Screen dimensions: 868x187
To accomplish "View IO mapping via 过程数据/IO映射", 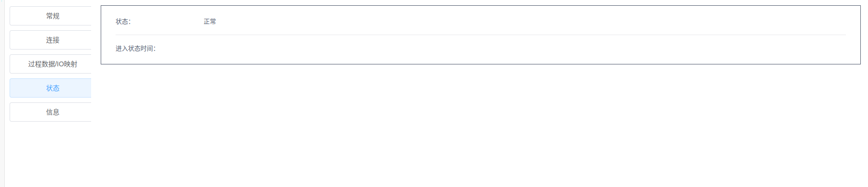I will tap(50, 64).
